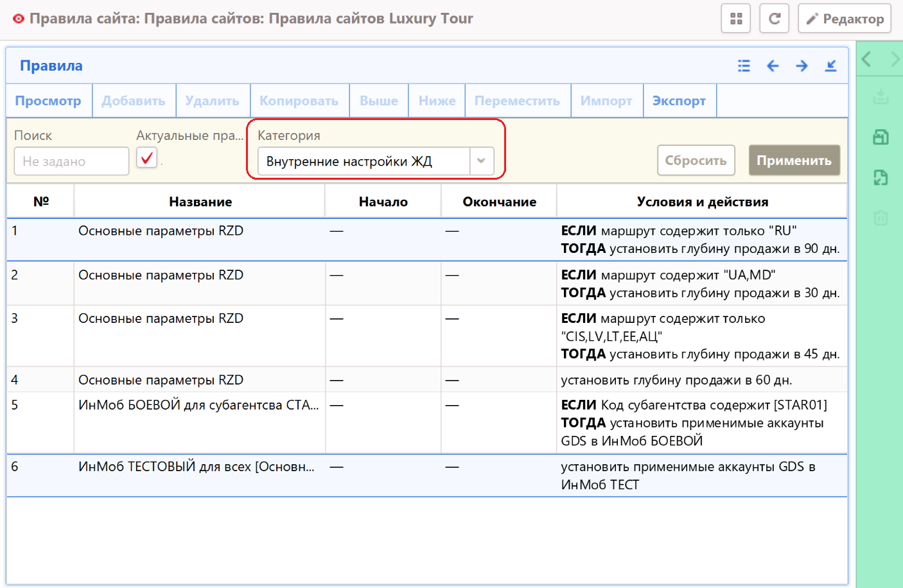This screenshot has height=588, width=903.
Task: Click the grid view icon in header
Action: point(736,19)
